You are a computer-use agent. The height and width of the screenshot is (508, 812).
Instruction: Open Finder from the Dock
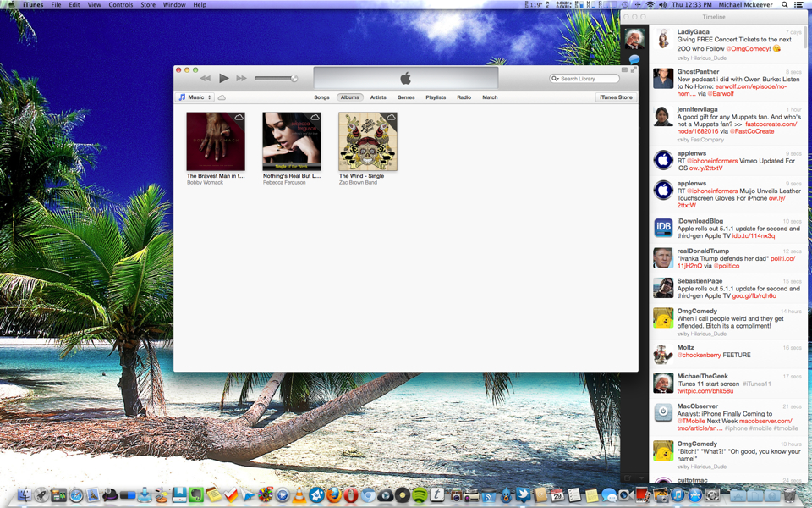pyautogui.click(x=25, y=495)
